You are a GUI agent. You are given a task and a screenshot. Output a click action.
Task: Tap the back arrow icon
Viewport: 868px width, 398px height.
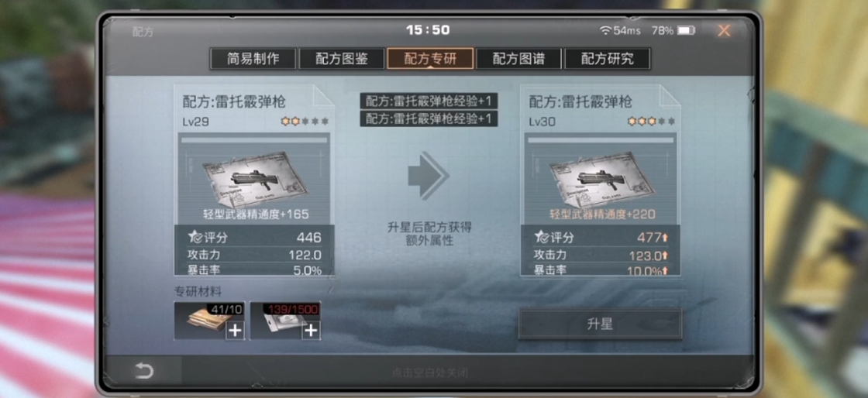pos(144,371)
